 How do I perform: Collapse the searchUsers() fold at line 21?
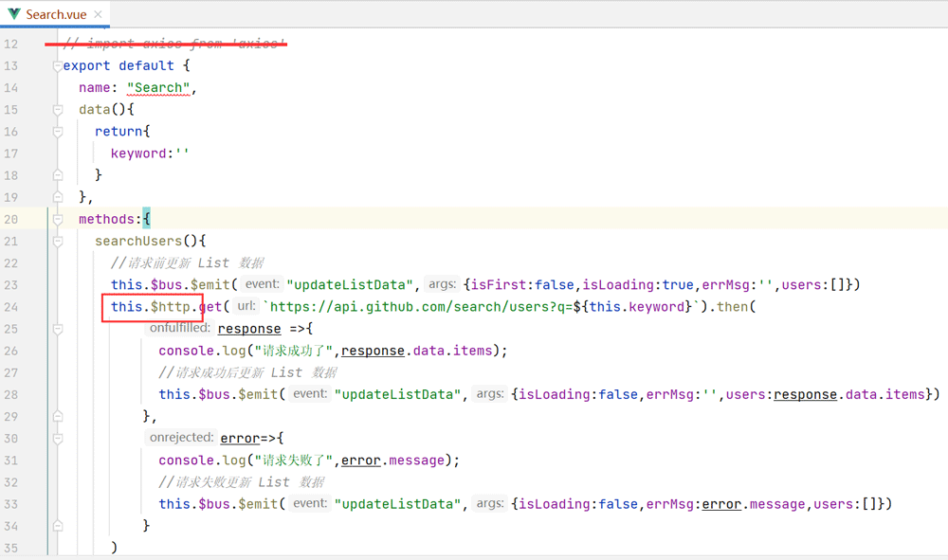58,241
